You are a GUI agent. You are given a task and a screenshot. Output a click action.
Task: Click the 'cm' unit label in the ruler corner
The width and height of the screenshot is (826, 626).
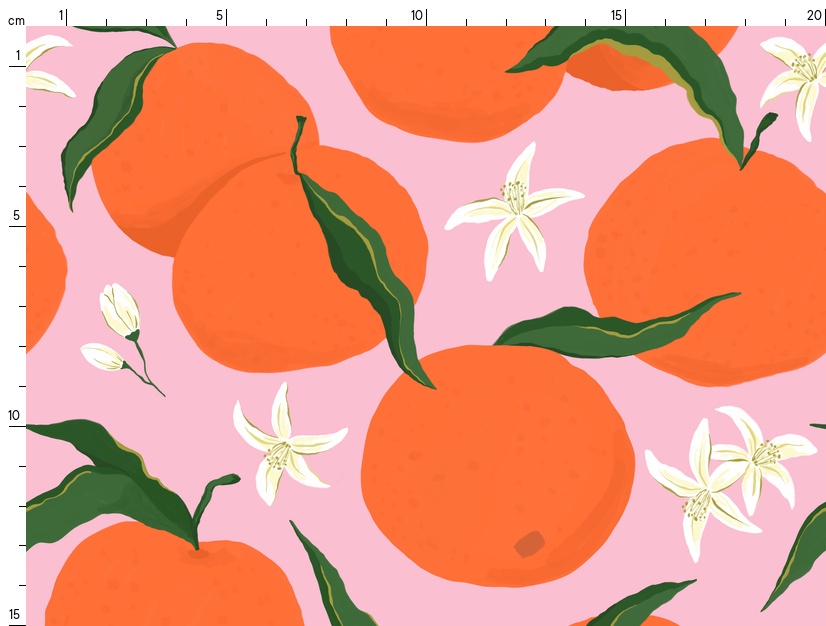pos(15,20)
